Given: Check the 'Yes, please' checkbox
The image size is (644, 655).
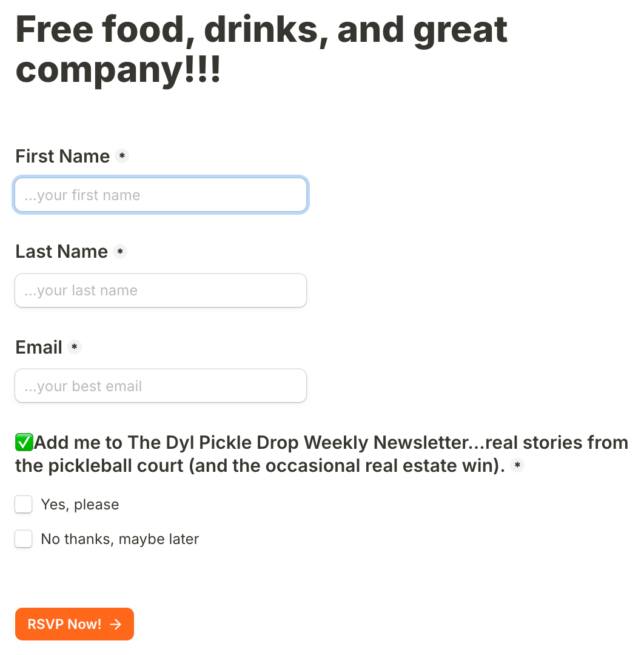Looking at the screenshot, I should [24, 504].
